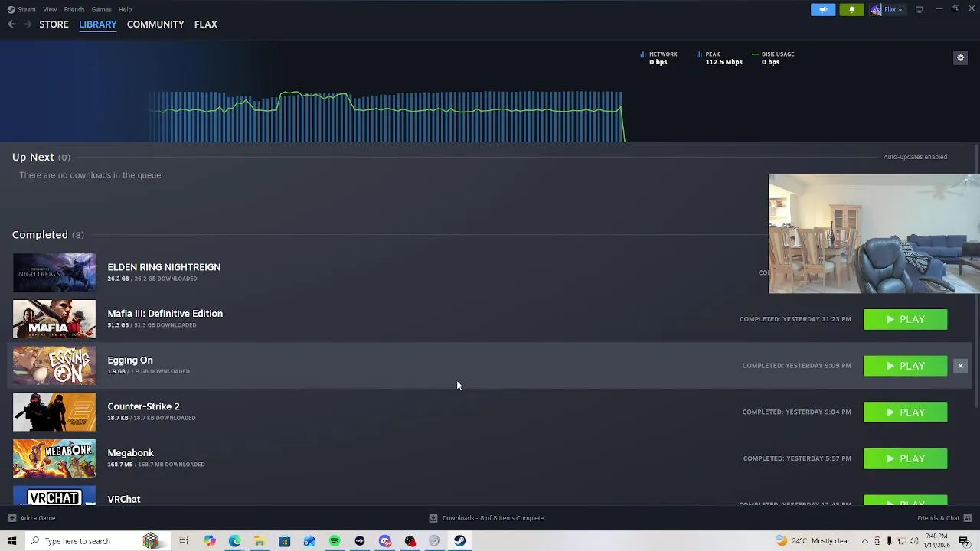
Task: Open the Counter-Strike 2 thumbnail
Action: (x=54, y=412)
